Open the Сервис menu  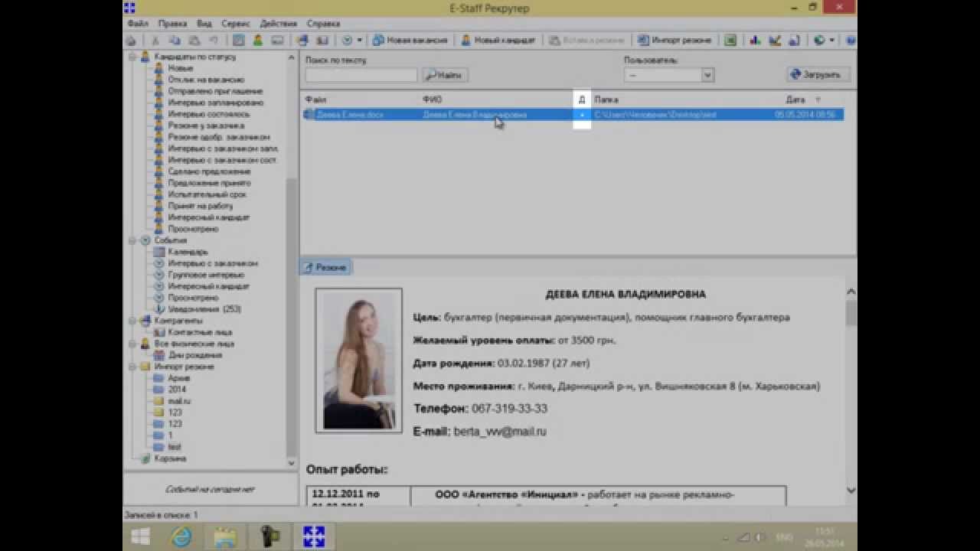(x=236, y=24)
